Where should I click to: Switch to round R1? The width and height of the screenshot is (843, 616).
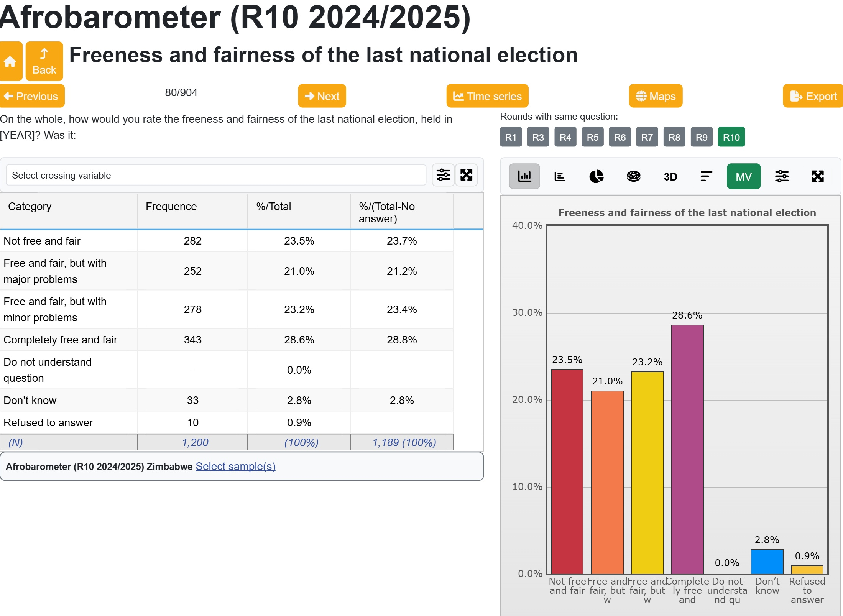point(511,137)
